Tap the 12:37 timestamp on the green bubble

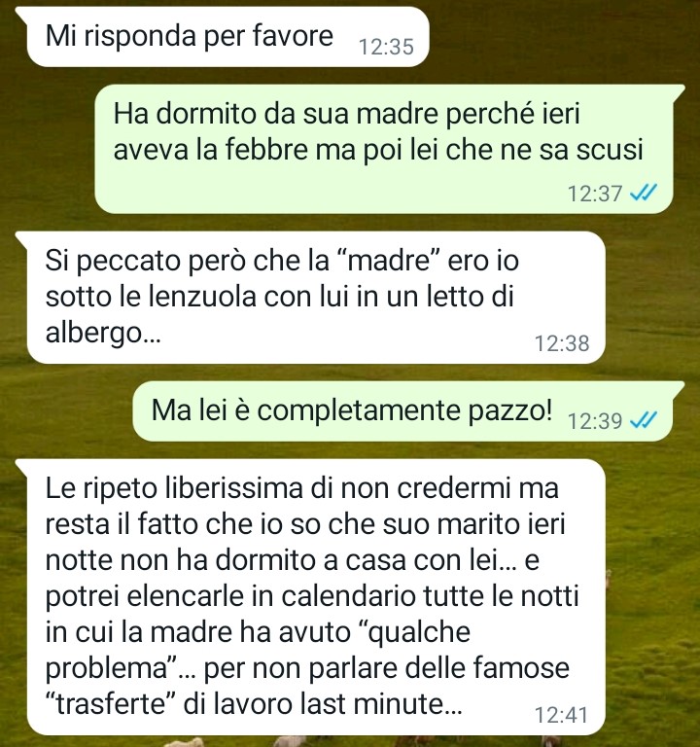(595, 194)
